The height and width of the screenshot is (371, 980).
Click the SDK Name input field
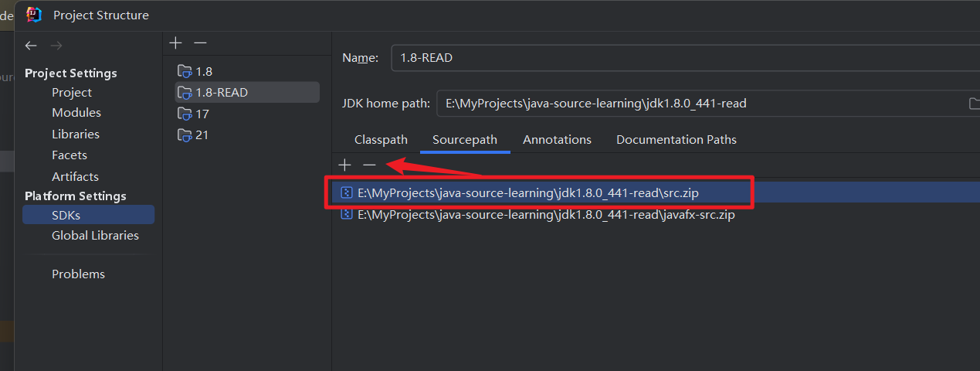click(x=680, y=58)
